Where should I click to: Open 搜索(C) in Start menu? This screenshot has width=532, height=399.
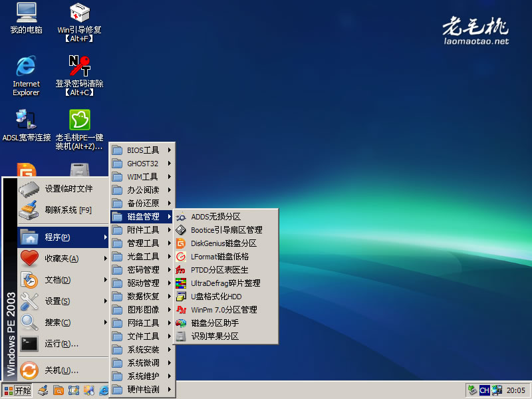coord(63,323)
